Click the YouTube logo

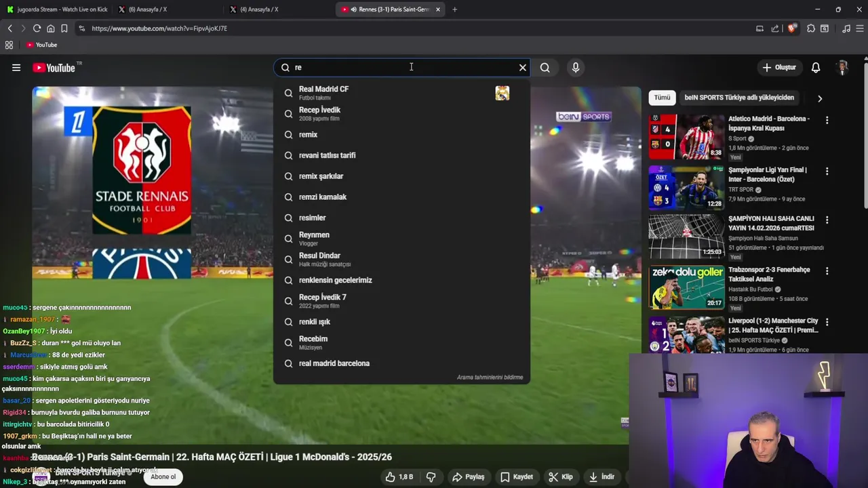tap(54, 68)
